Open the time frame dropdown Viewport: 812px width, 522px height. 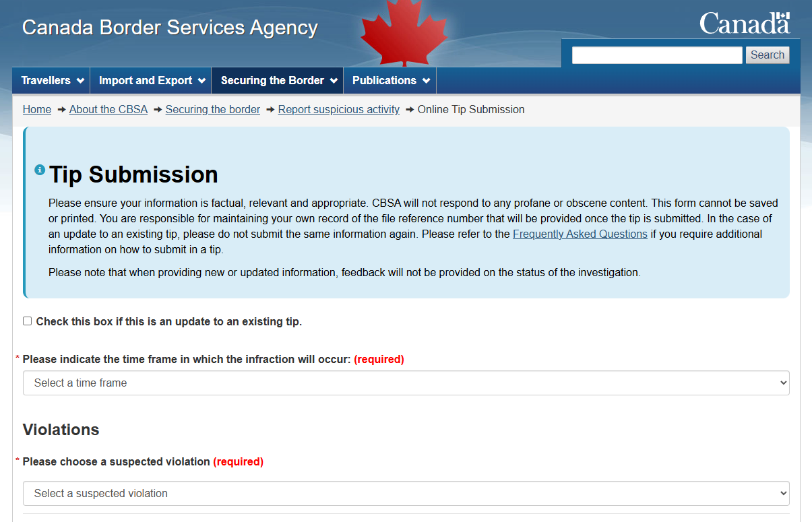click(x=406, y=383)
